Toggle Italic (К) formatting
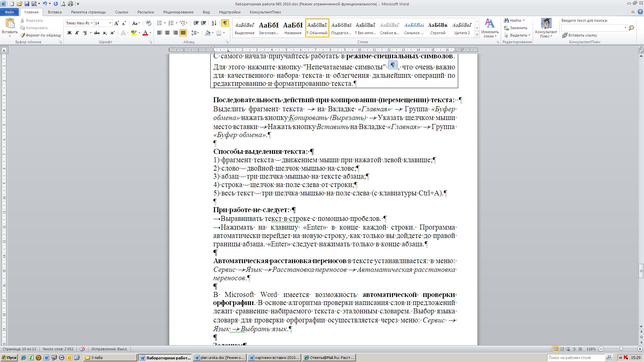The image size is (644, 362). pos(77,33)
